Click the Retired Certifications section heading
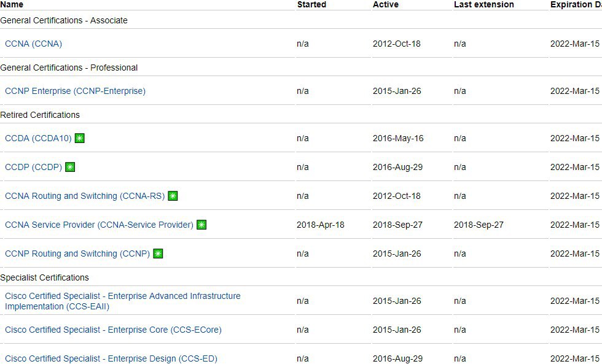602x364 pixels. [40, 115]
